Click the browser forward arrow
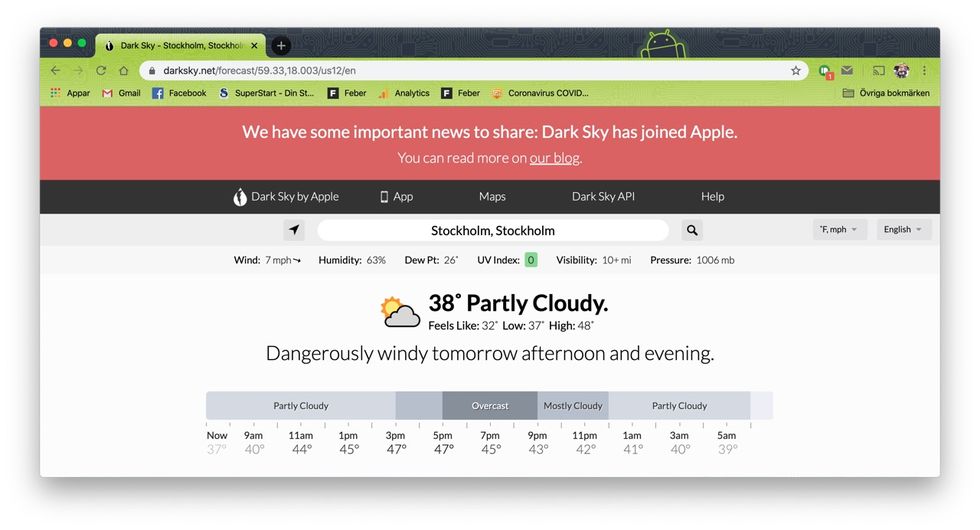The height and width of the screenshot is (530, 980). click(x=78, y=71)
